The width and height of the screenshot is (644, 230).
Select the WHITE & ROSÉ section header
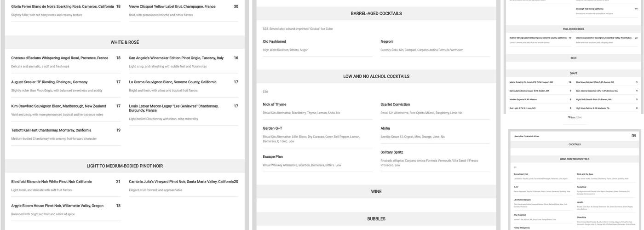click(x=125, y=42)
